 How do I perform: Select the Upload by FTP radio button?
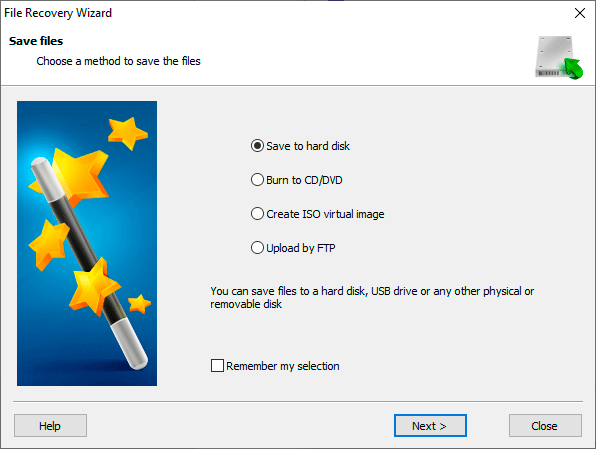(257, 248)
